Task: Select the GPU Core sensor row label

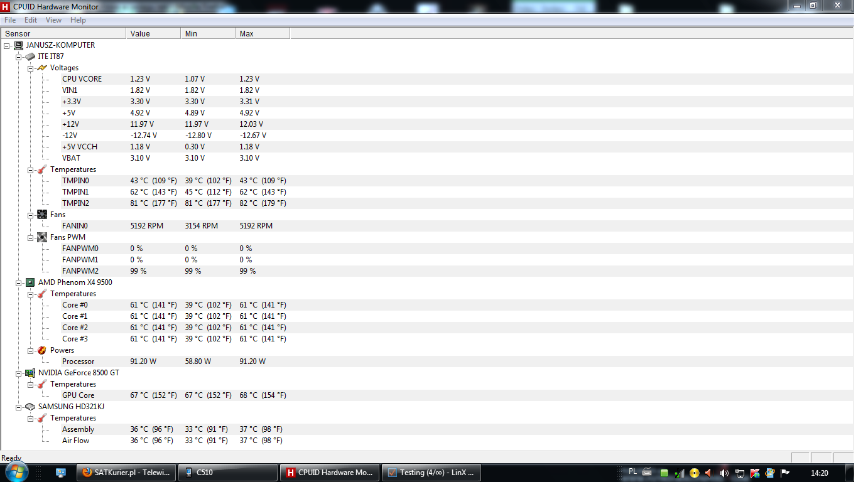Action: coord(78,395)
